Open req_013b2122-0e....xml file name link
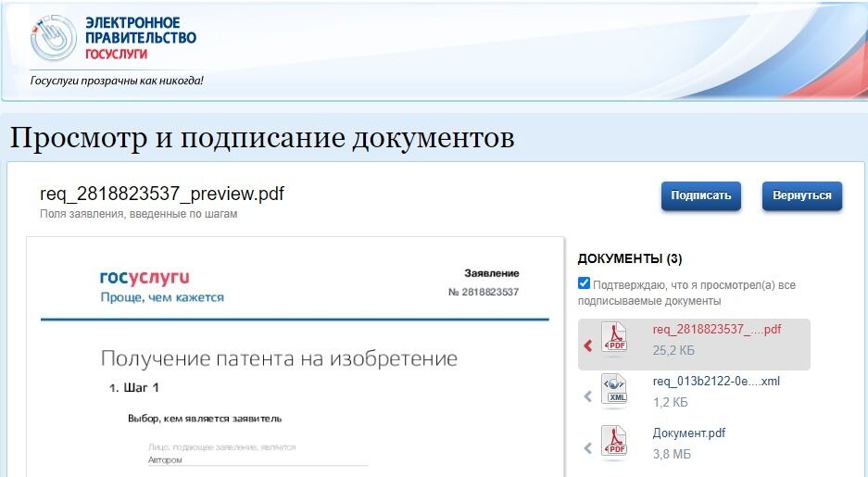Image resolution: width=868 pixels, height=477 pixels. click(x=716, y=382)
